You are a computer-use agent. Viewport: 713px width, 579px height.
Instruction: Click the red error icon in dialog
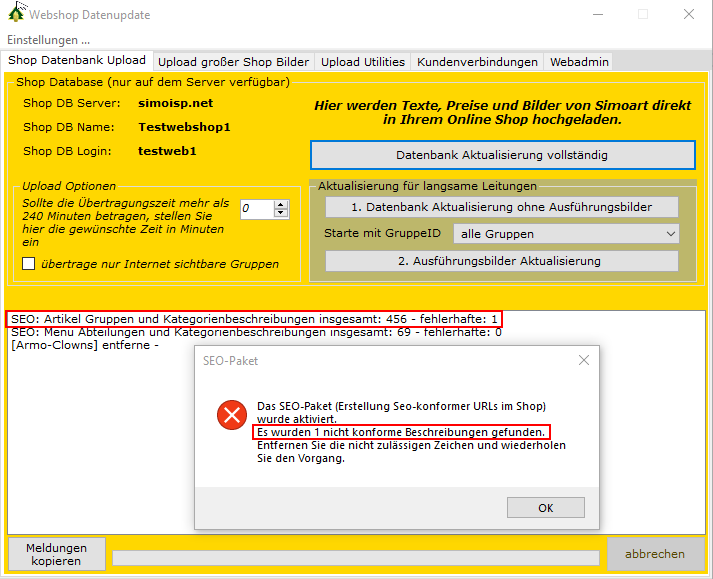[x=232, y=416]
